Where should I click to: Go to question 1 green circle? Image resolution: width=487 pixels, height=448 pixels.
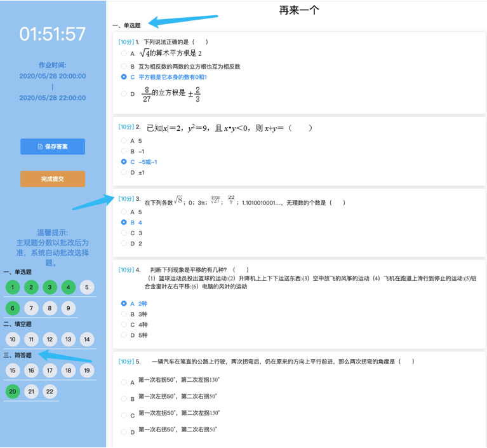pos(13,287)
